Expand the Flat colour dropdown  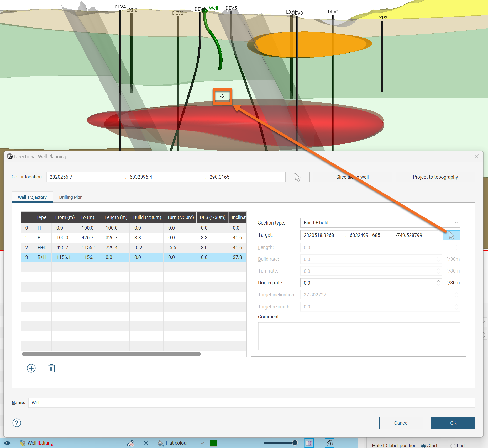coord(202,443)
